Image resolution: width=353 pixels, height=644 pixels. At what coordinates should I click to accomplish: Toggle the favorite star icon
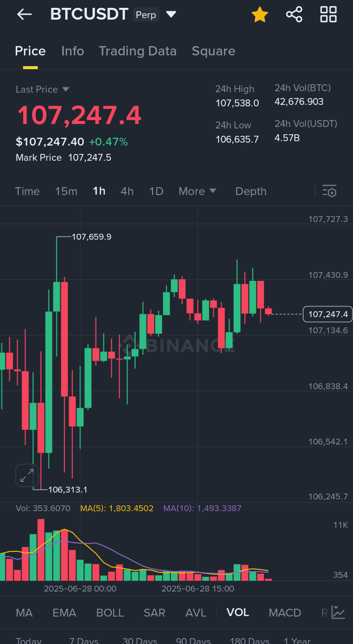coord(259,15)
